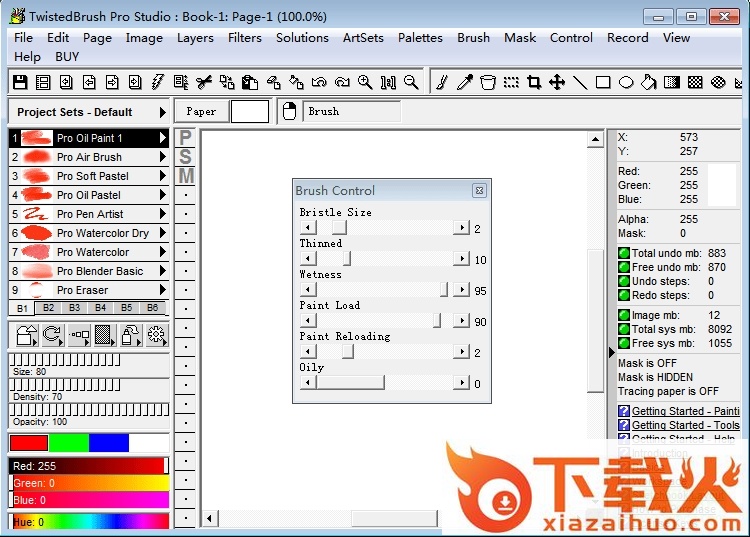Open the spray bottle tool dropdown
Image resolution: width=750 pixels, height=537 pixels.
[131, 335]
